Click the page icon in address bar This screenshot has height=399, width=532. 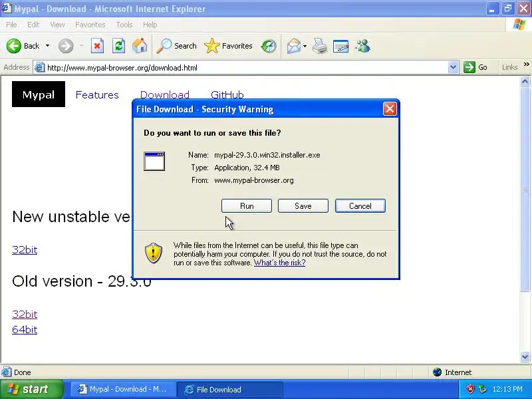[39, 68]
